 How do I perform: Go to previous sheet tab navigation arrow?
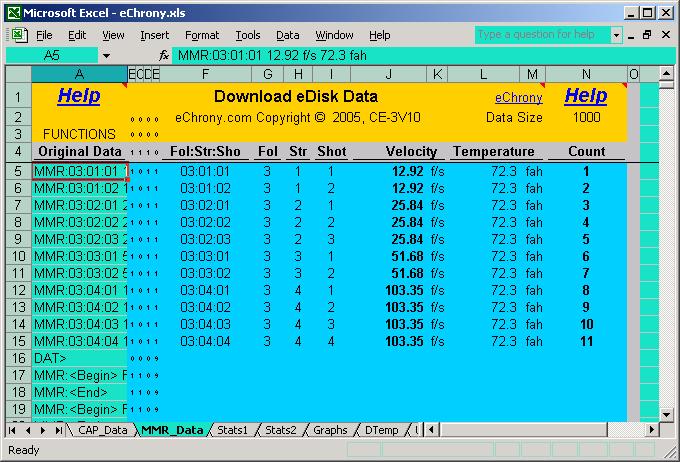click(28, 430)
